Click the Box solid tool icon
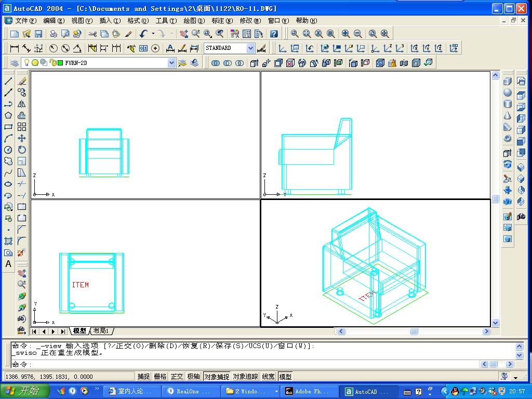The width and height of the screenshot is (532, 399). [507, 81]
